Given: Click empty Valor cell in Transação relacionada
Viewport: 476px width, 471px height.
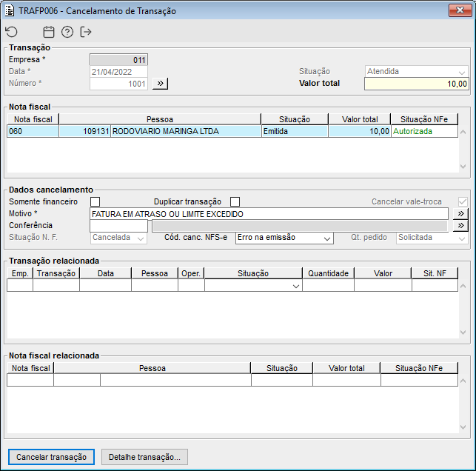Looking at the screenshot, I should click(383, 286).
